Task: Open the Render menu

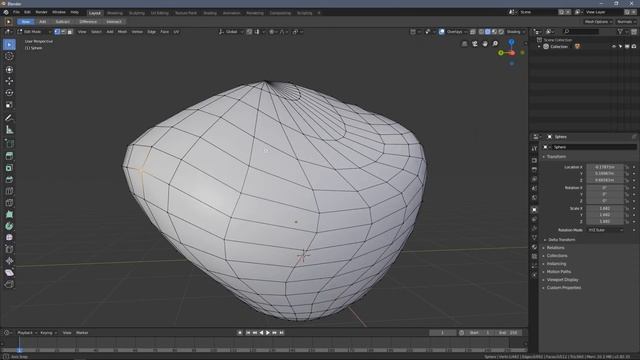Action: pyautogui.click(x=41, y=12)
